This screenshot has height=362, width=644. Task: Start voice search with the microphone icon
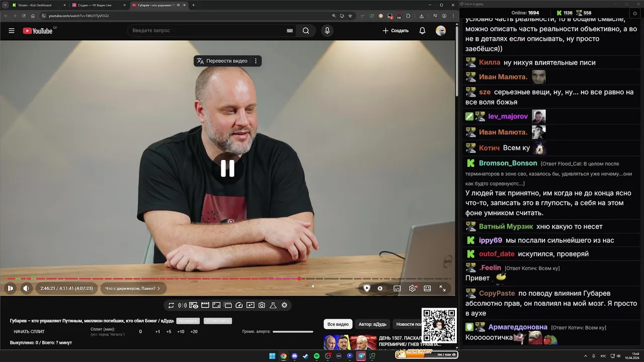[327, 31]
